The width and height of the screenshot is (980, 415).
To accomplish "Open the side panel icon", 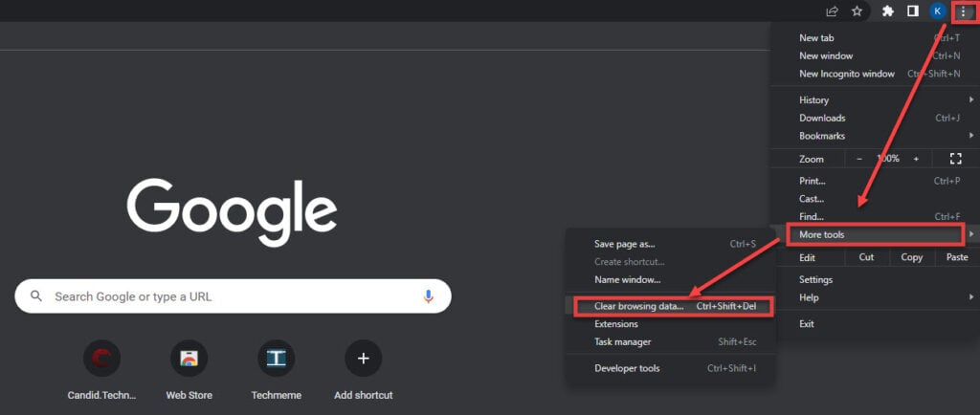I will click(x=912, y=11).
